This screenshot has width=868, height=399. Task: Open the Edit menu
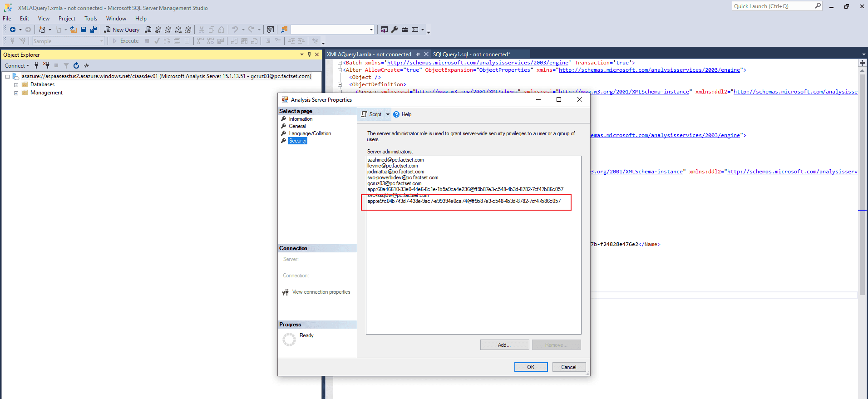tap(25, 19)
